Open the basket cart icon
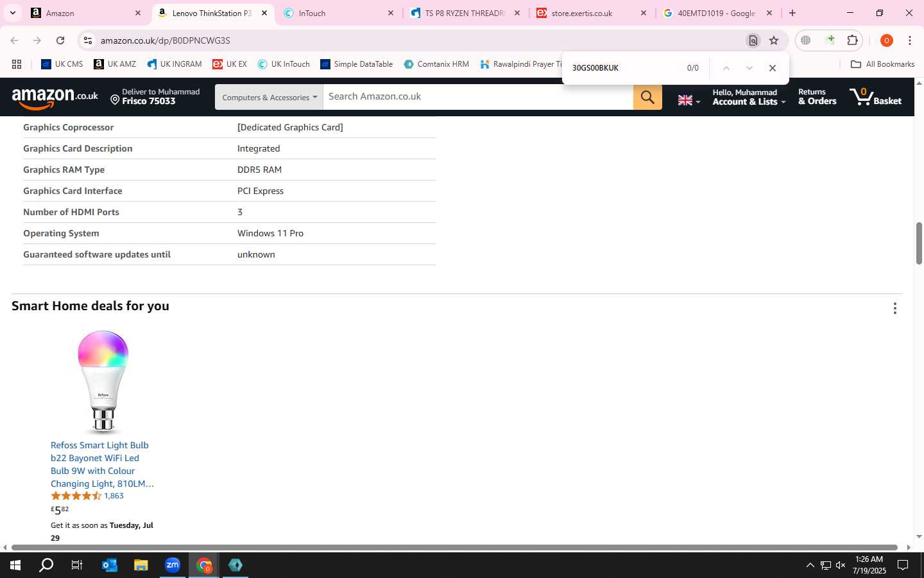This screenshot has height=578, width=924. pyautogui.click(x=875, y=97)
